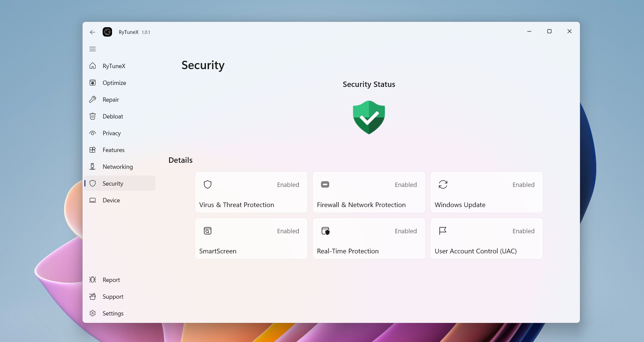Click the RyTuneX title bar name
The image size is (644, 342).
pos(128,32)
